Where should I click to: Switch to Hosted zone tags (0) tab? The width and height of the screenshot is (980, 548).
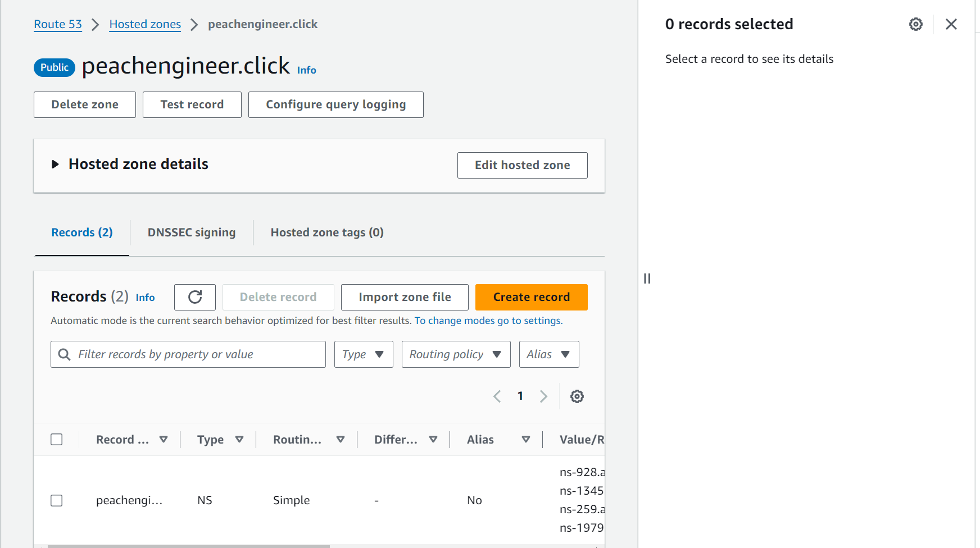327,232
